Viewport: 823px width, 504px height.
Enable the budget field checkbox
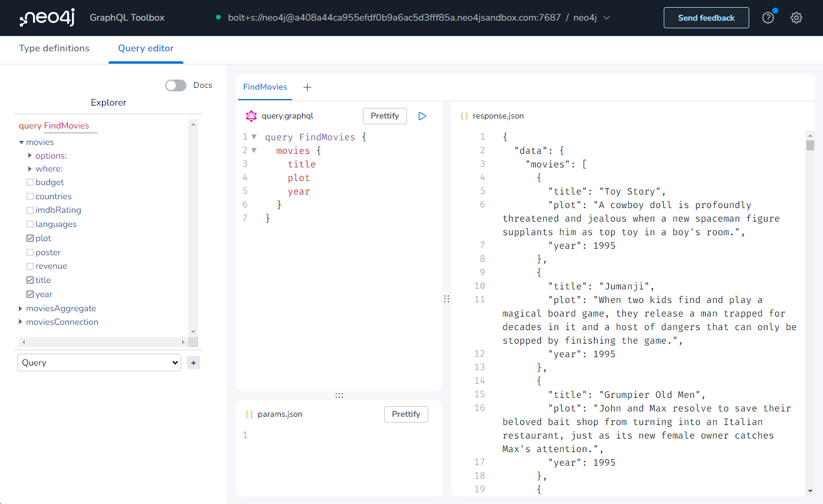pos(29,182)
